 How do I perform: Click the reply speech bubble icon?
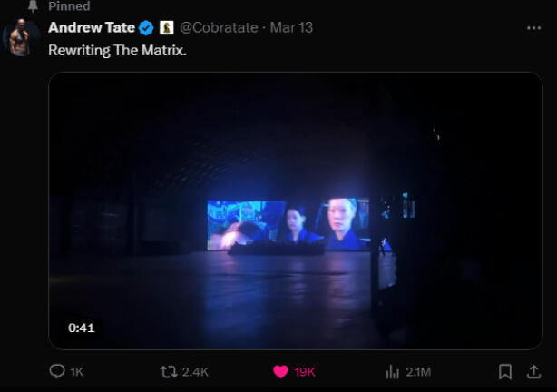(57, 371)
